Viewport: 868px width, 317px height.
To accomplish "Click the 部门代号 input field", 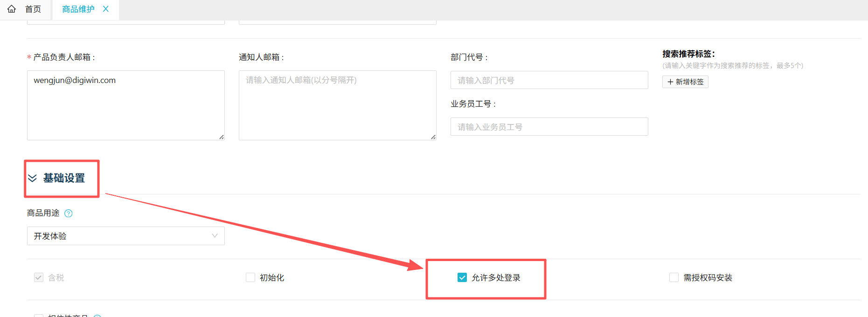I will pos(549,80).
